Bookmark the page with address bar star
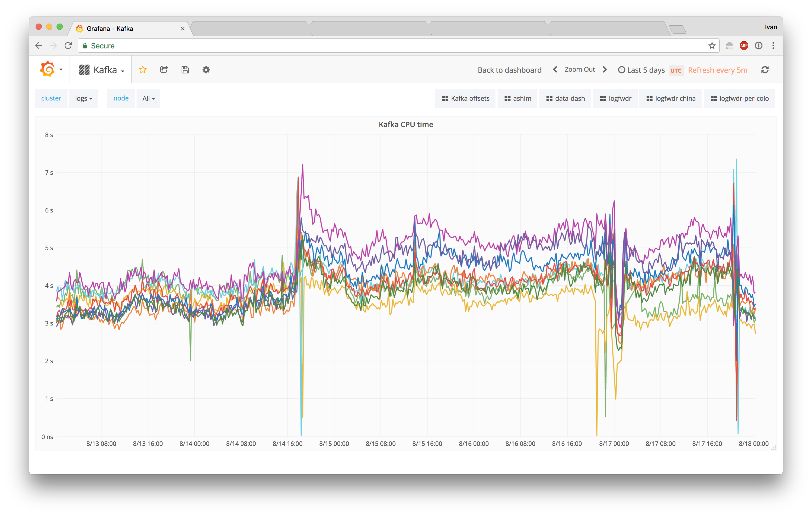Image resolution: width=812 pixels, height=516 pixels. pyautogui.click(x=712, y=46)
